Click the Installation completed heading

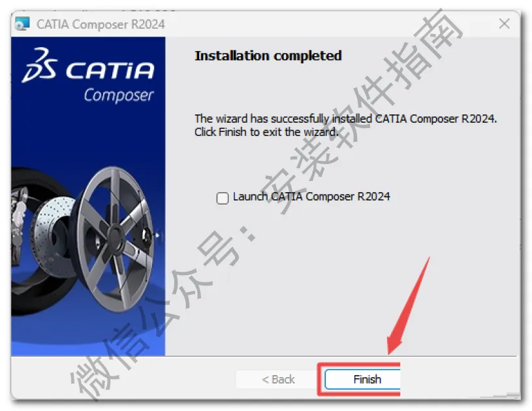click(268, 56)
